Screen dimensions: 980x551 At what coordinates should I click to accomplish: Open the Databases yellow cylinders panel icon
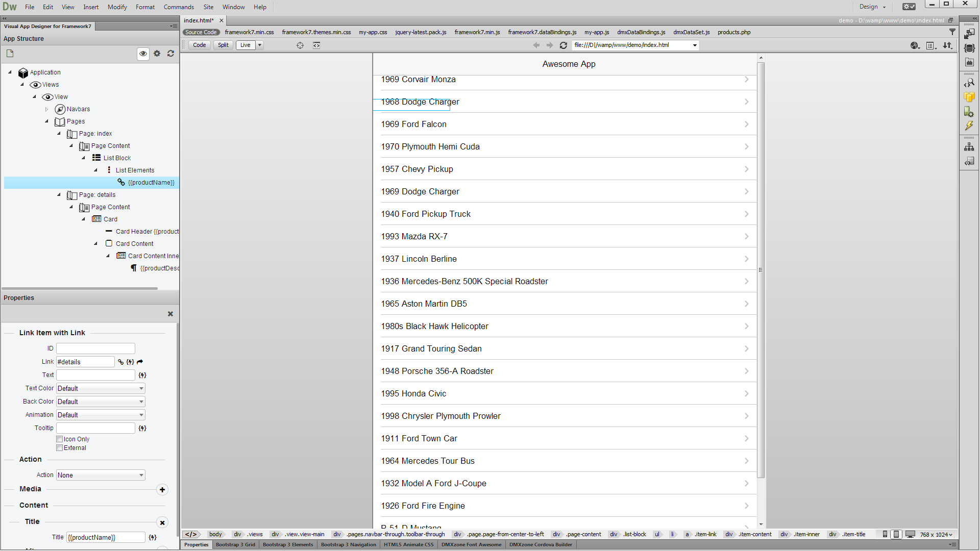point(969,97)
